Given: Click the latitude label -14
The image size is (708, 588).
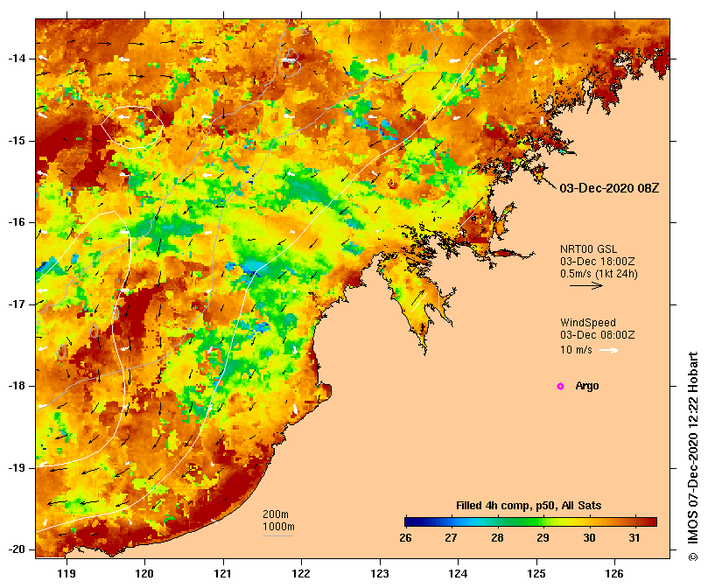Looking at the screenshot, I should click(17, 59).
